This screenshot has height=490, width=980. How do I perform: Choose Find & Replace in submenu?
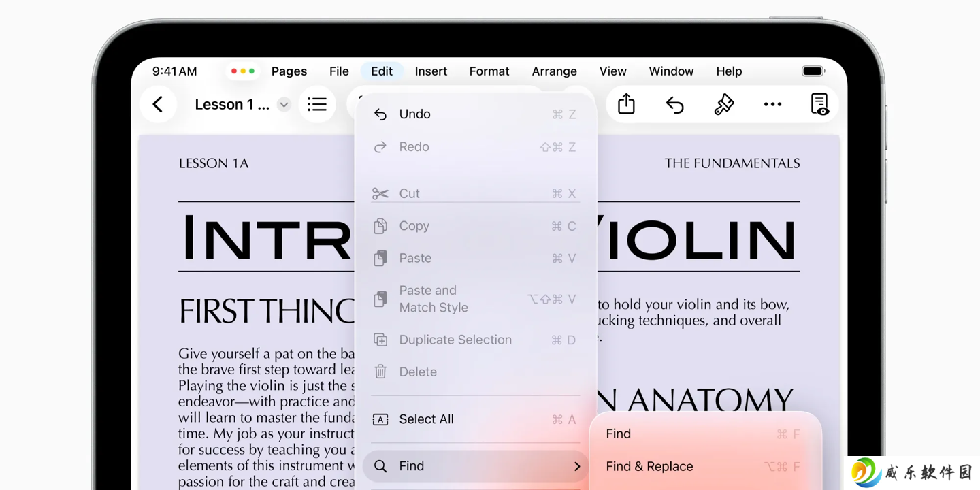704,467
